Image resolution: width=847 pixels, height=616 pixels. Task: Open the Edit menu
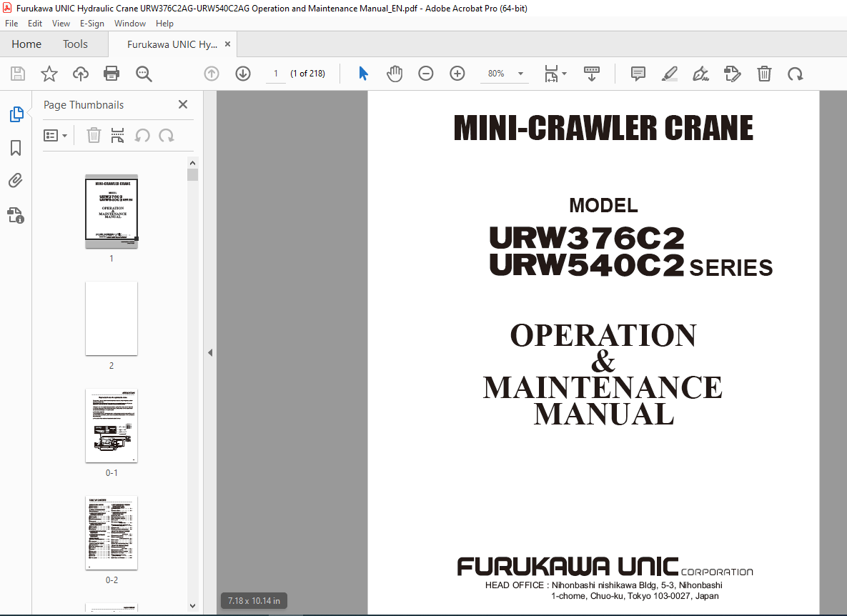coord(35,23)
